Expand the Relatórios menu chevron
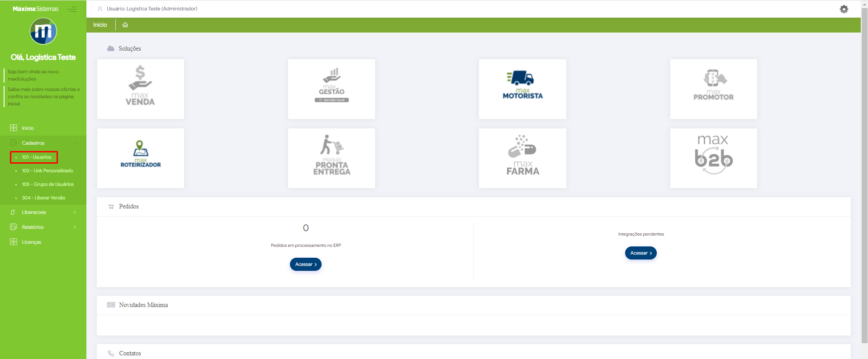The height and width of the screenshot is (359, 868). [75, 227]
